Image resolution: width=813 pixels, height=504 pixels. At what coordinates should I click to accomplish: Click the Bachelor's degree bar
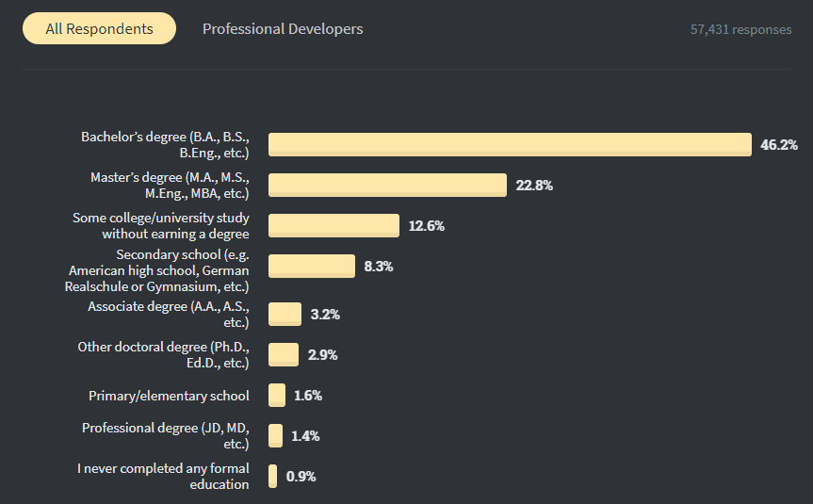(x=510, y=145)
